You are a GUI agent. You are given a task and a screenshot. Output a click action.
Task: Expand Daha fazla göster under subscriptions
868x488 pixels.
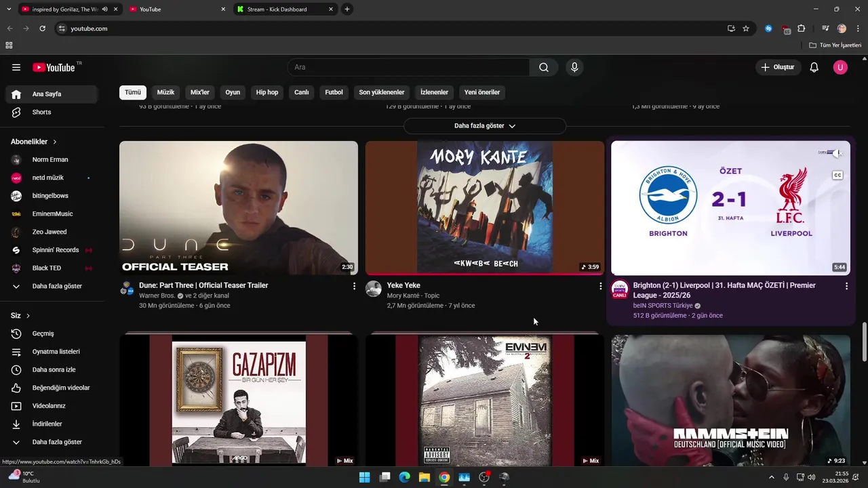tap(52, 286)
